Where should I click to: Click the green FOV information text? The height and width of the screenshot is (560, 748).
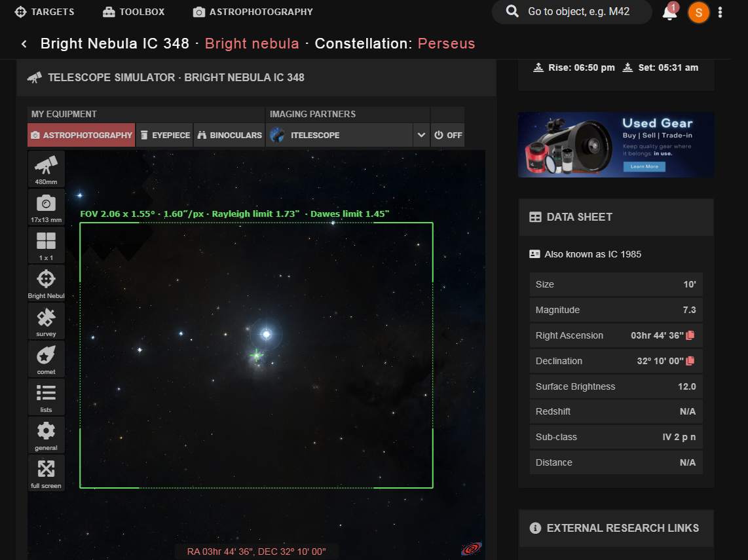(x=234, y=214)
